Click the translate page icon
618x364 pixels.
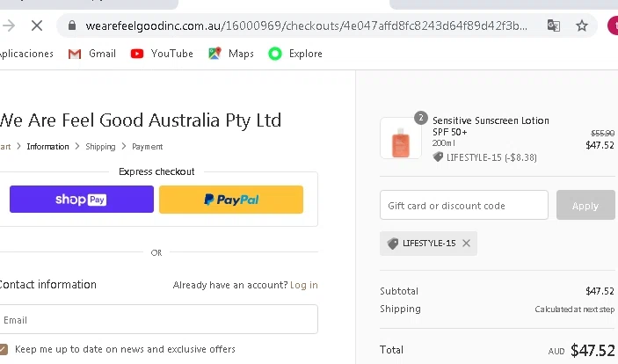tap(553, 25)
